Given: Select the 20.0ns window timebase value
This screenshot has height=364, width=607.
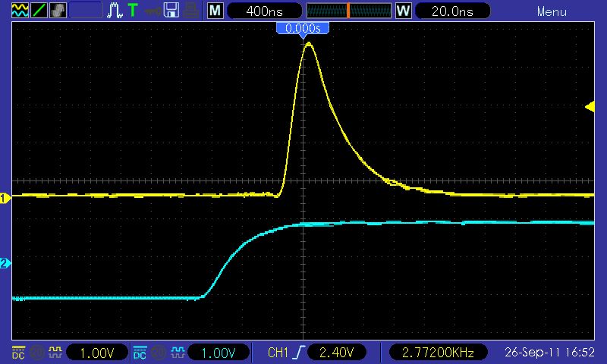Looking at the screenshot, I should (x=452, y=11).
